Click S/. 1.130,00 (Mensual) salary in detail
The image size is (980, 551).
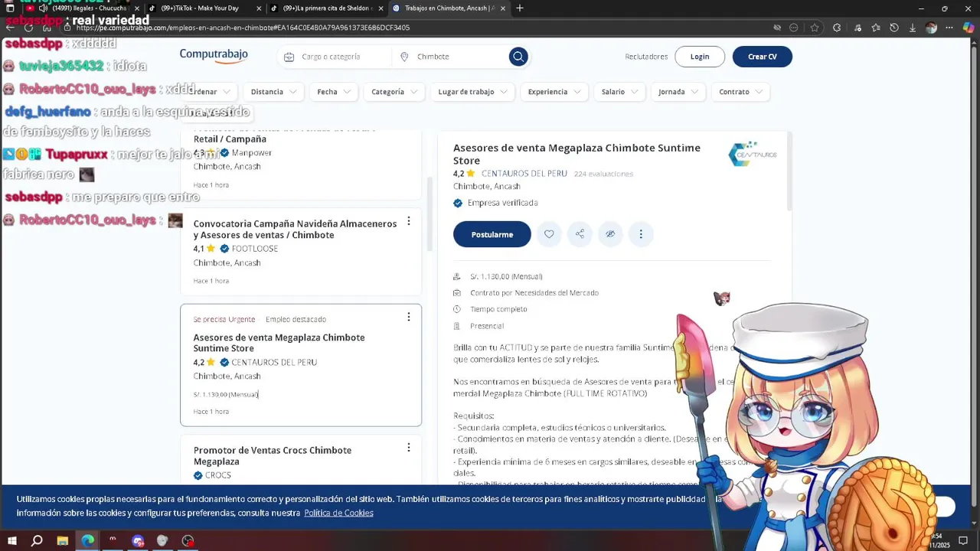pos(506,276)
